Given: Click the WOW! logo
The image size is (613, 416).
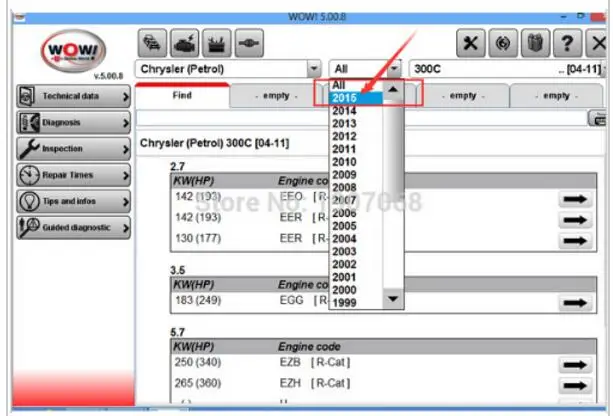Looking at the screenshot, I should point(73,51).
